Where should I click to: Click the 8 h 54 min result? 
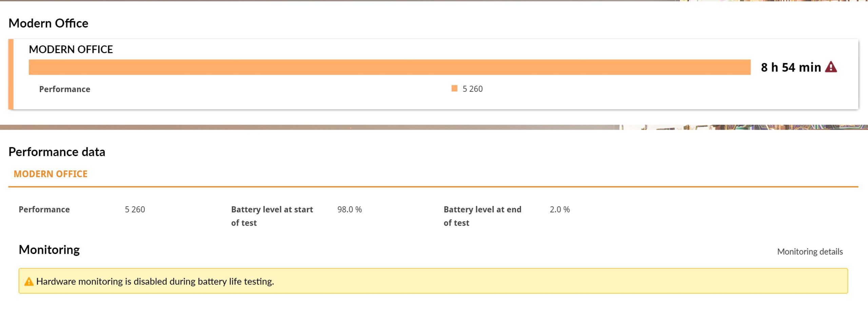(791, 67)
